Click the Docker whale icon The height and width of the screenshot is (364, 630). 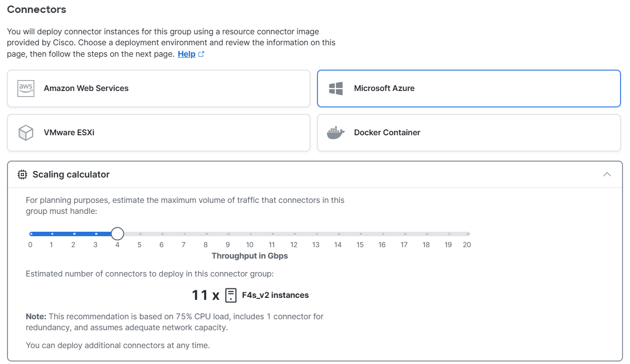(336, 133)
